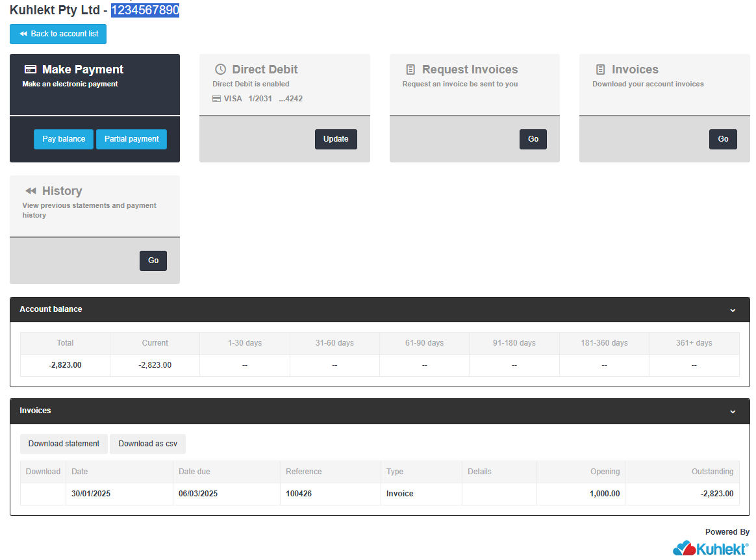Select Partial payment
Screen dimensions: 756x560
point(131,139)
